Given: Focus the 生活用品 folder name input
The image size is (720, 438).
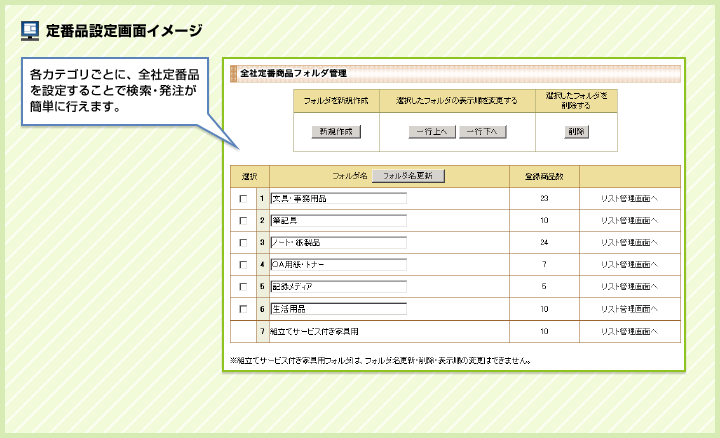Looking at the screenshot, I should click(x=338, y=309).
